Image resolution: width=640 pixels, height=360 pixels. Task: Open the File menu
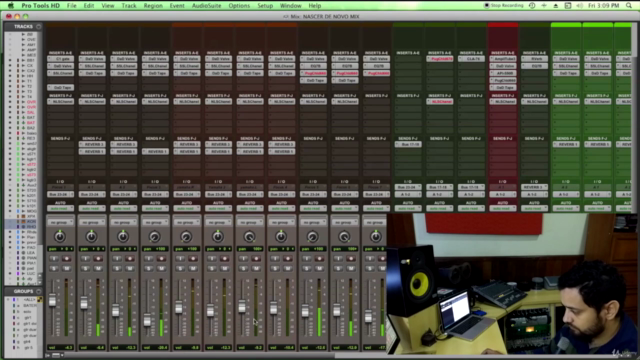coord(71,6)
